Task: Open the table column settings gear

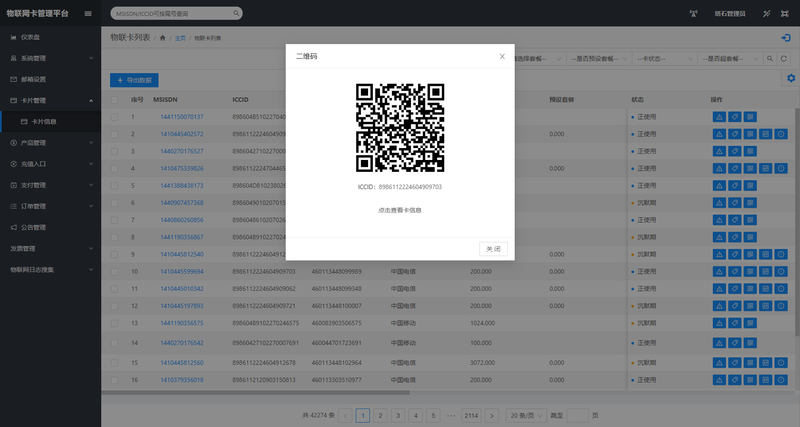Action: [x=791, y=78]
